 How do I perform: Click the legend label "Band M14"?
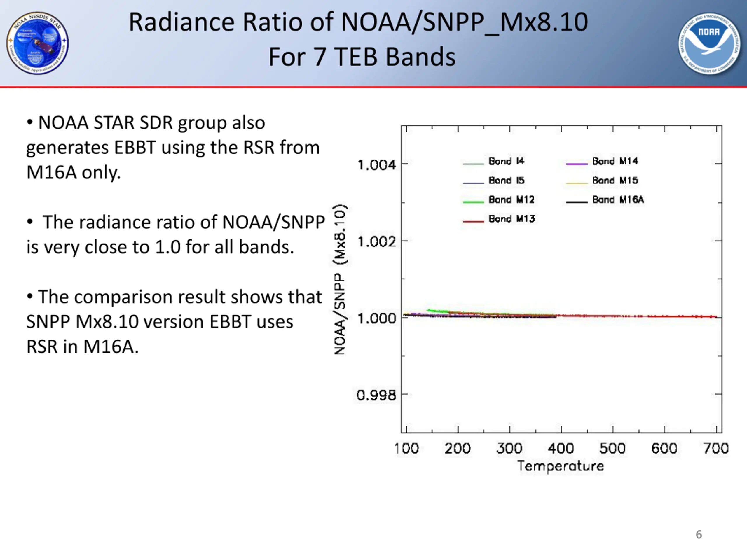tap(615, 161)
